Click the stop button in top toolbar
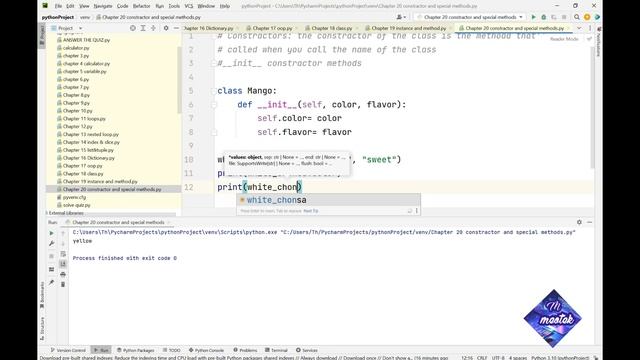The image size is (640, 360). [564, 17]
